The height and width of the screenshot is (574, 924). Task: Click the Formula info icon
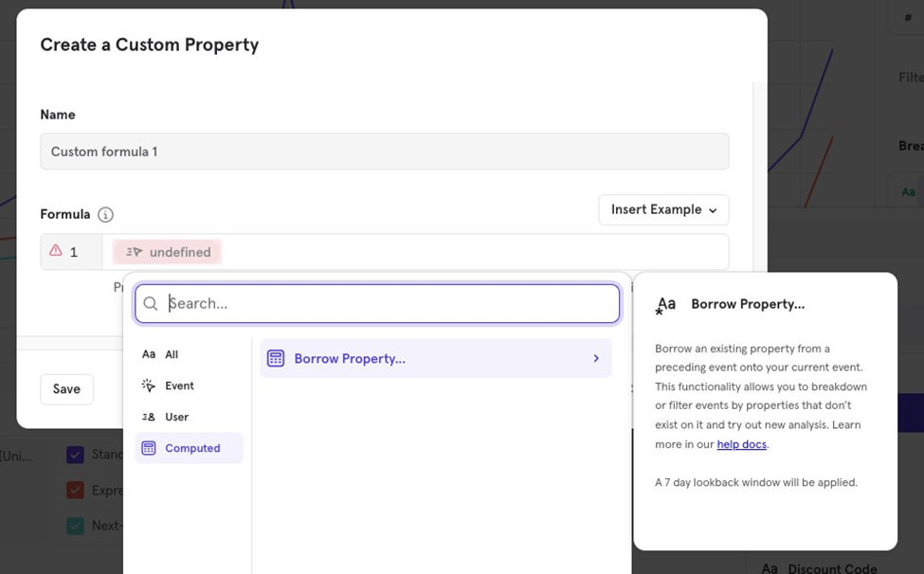click(x=105, y=215)
